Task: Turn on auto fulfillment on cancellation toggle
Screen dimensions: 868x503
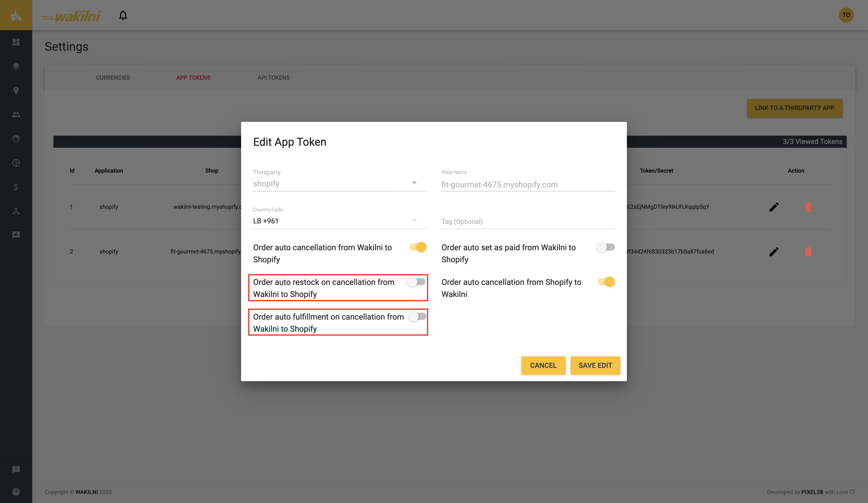Action: pos(417,316)
